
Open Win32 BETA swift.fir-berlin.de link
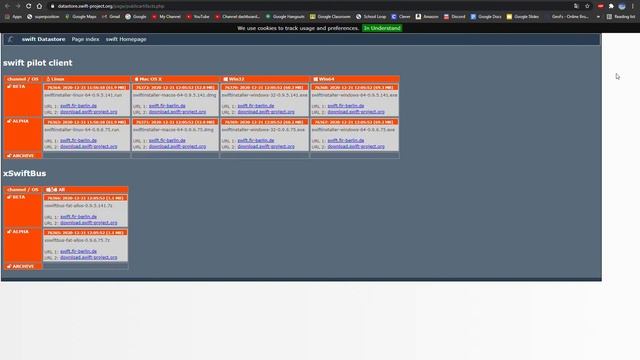coord(256,106)
